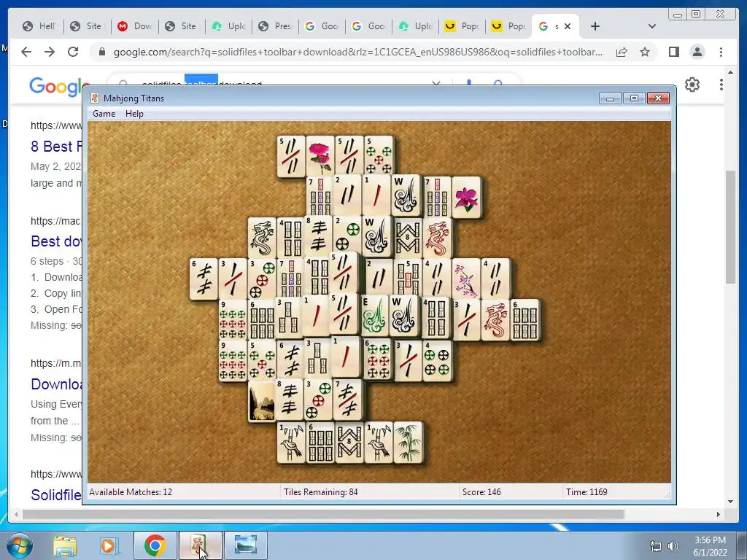Switch to the Dow tab with red M icon
This screenshot has height=560, width=747.
(135, 26)
